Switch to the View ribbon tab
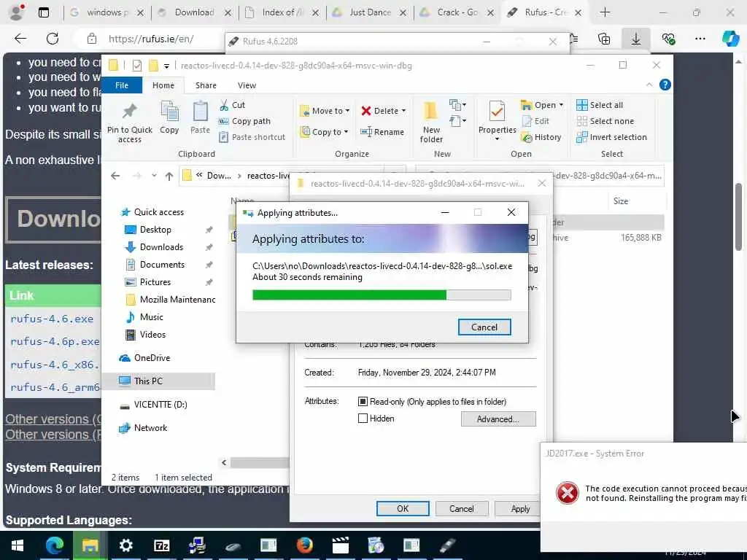This screenshot has width=747, height=560. pos(247,85)
